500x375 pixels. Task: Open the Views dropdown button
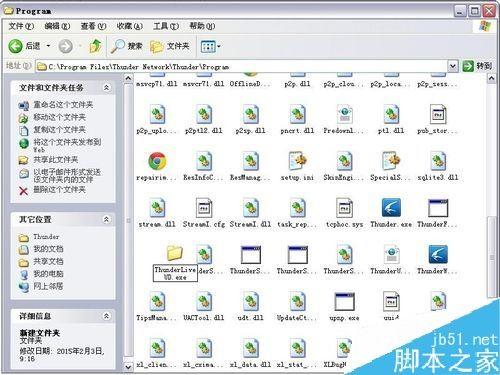(x=210, y=46)
